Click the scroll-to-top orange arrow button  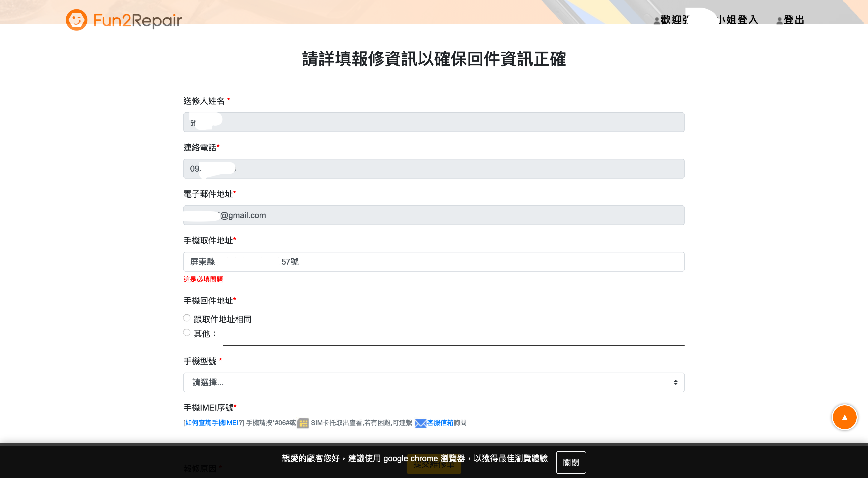844,417
